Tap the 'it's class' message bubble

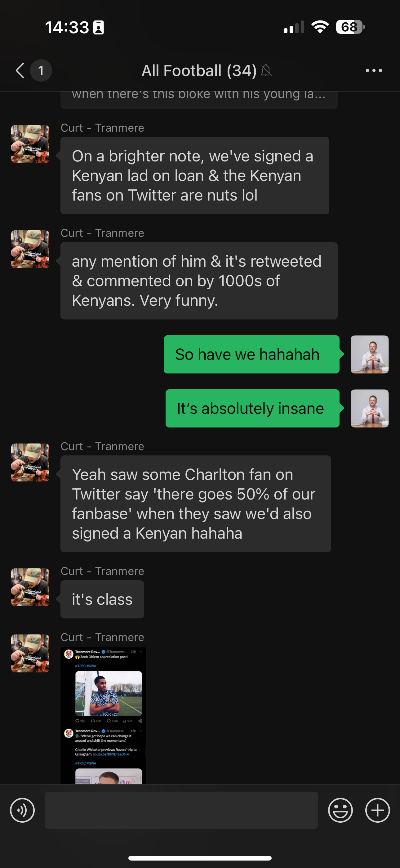coord(102,599)
